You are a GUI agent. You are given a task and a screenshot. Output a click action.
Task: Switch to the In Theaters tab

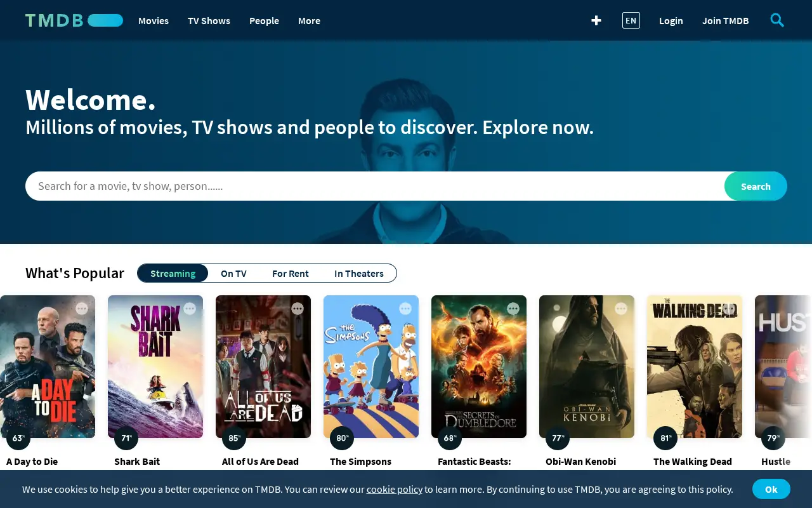click(x=359, y=273)
